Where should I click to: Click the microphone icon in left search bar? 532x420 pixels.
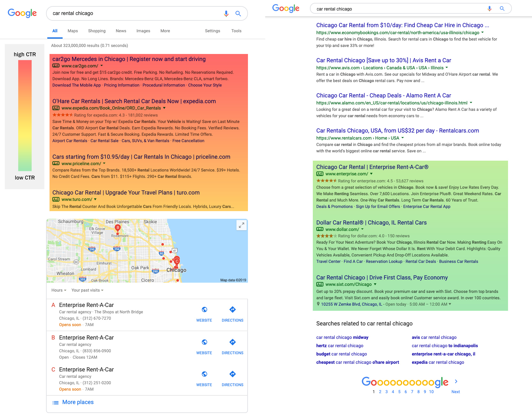pos(226,13)
